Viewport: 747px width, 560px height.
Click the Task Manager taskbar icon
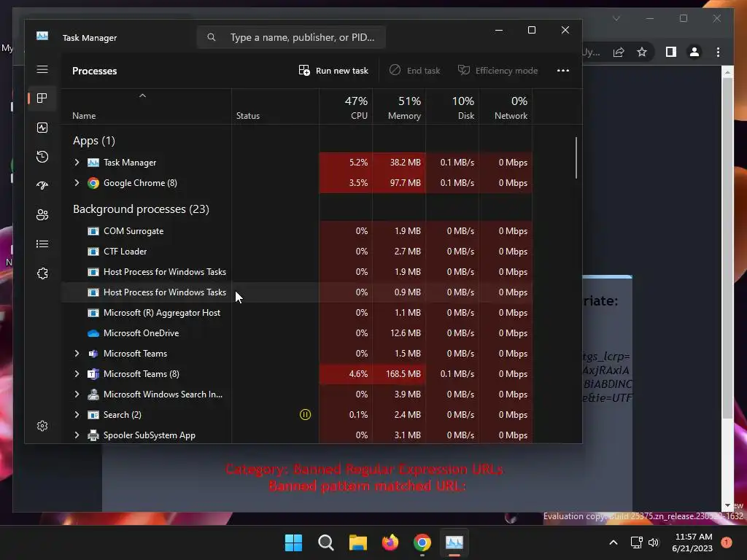pyautogui.click(x=454, y=542)
